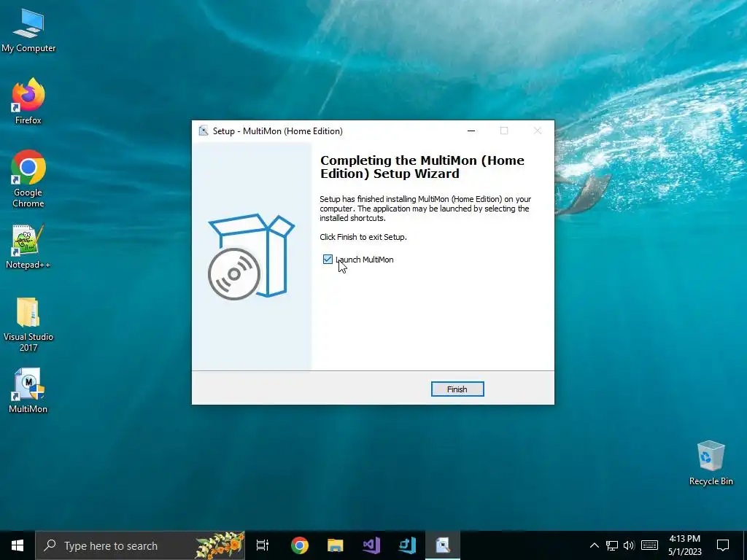Viewport: 747px width, 560px height.
Task: Click Finish to exit Setup
Action: pos(457,389)
